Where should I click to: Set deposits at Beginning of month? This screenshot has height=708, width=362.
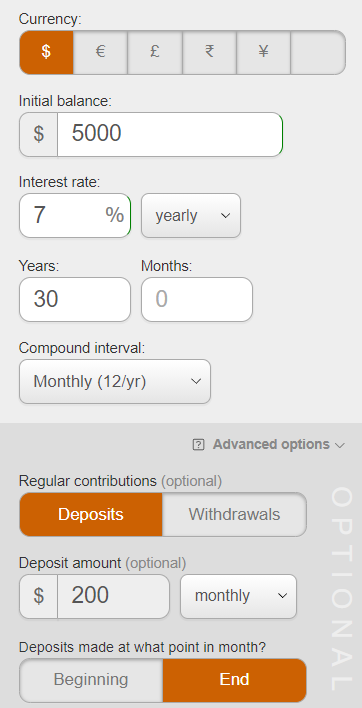tap(91, 680)
